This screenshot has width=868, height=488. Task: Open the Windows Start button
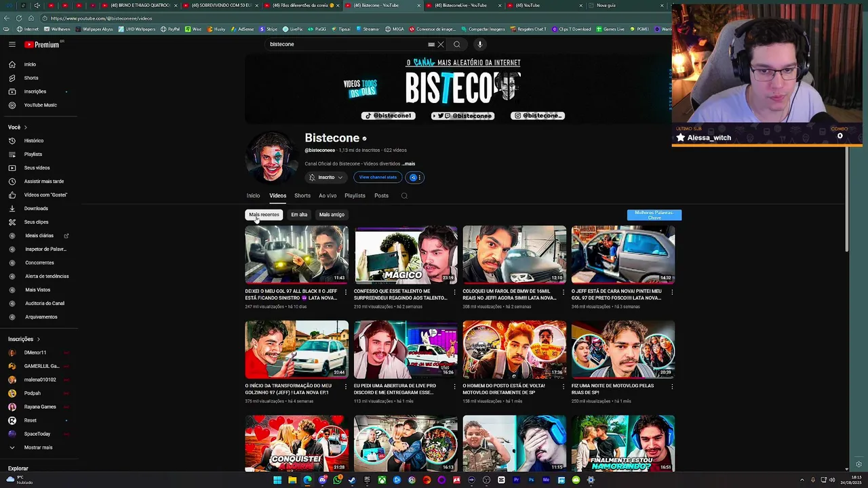[277, 480]
